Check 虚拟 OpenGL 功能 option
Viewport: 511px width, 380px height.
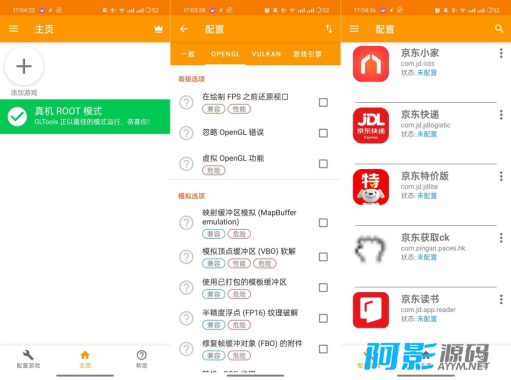click(323, 164)
